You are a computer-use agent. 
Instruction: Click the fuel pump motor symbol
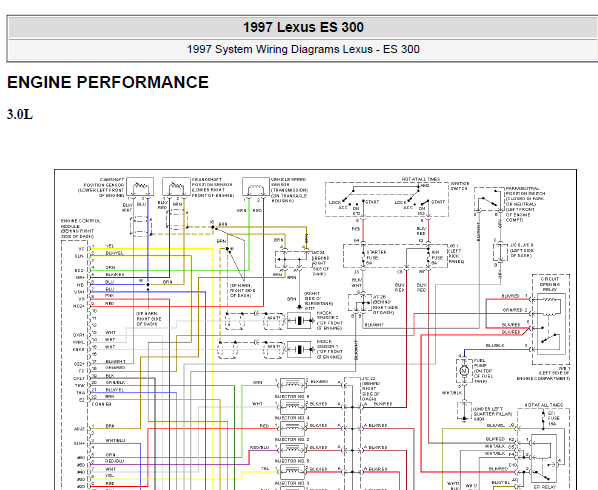(x=464, y=371)
